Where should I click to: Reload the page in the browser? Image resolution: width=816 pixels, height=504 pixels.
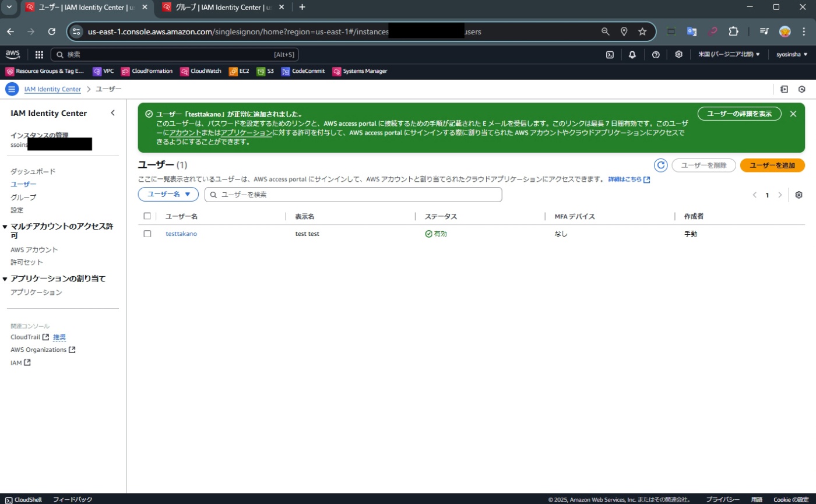click(52, 31)
